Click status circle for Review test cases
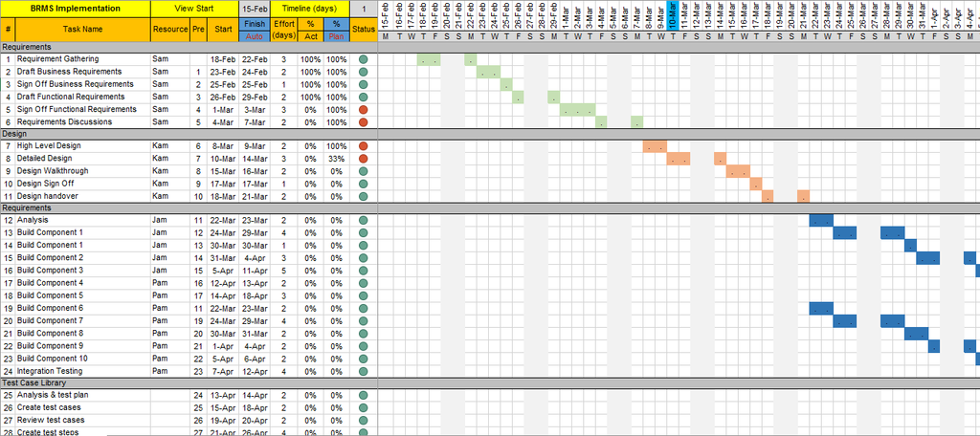The width and height of the screenshot is (980, 436). tap(363, 420)
